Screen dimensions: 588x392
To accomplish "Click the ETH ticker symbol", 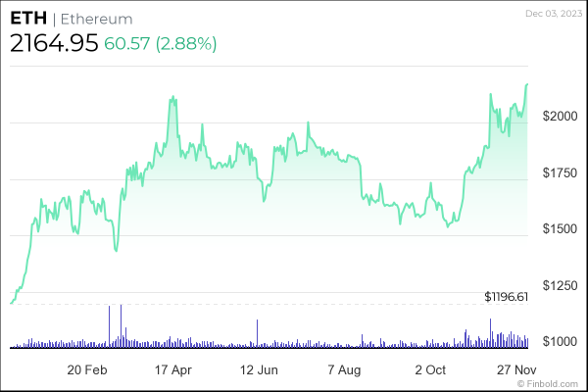I will tap(26, 19).
